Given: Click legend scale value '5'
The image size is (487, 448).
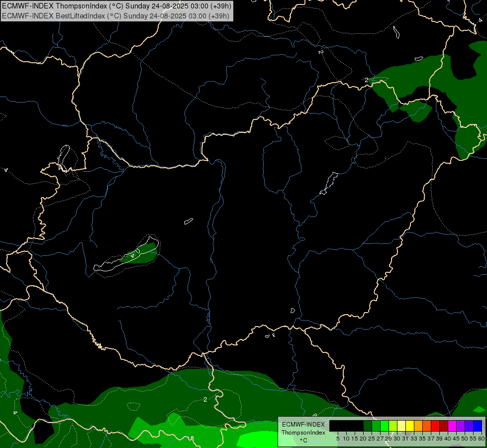Looking at the screenshot, I should [x=338, y=439].
